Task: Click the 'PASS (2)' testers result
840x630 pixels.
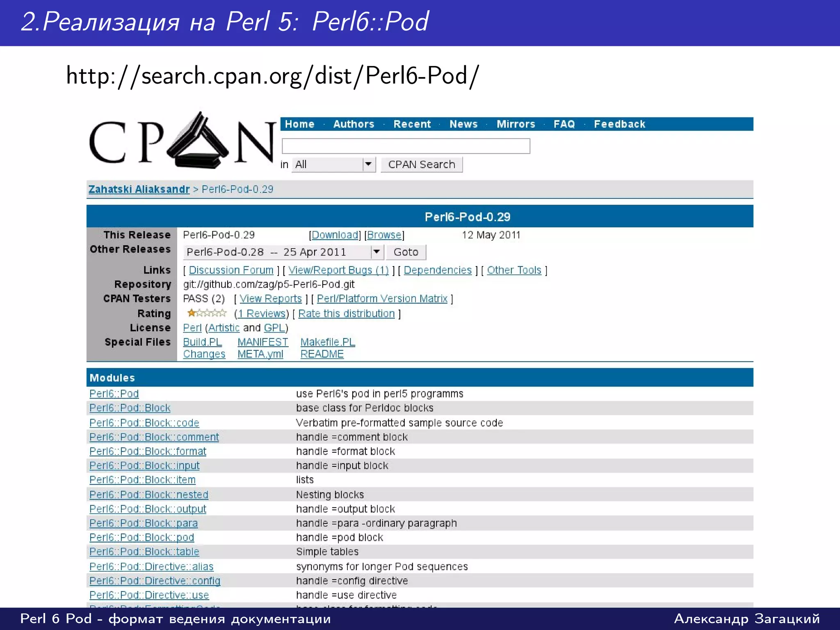Action: pyautogui.click(x=204, y=299)
